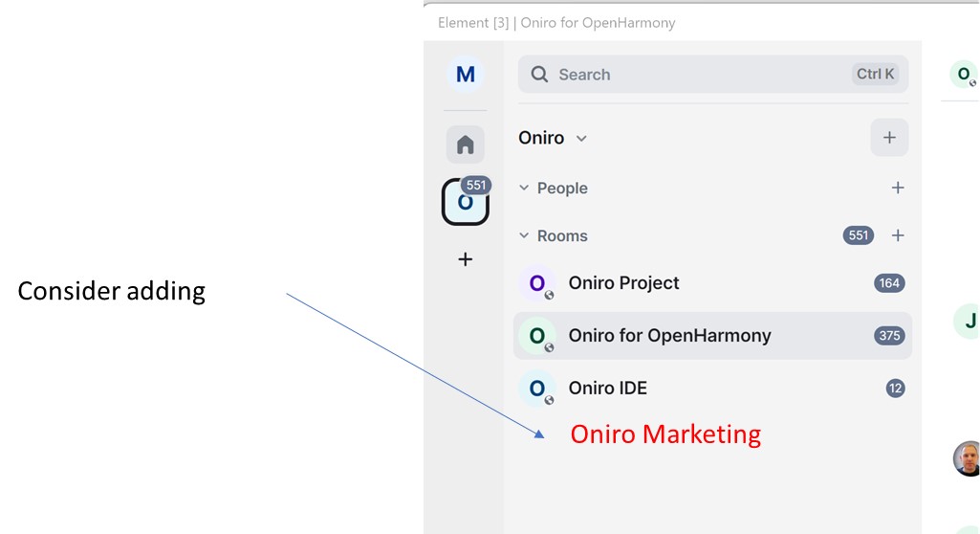Click the People section label
This screenshot has width=980, height=534.
[562, 189]
